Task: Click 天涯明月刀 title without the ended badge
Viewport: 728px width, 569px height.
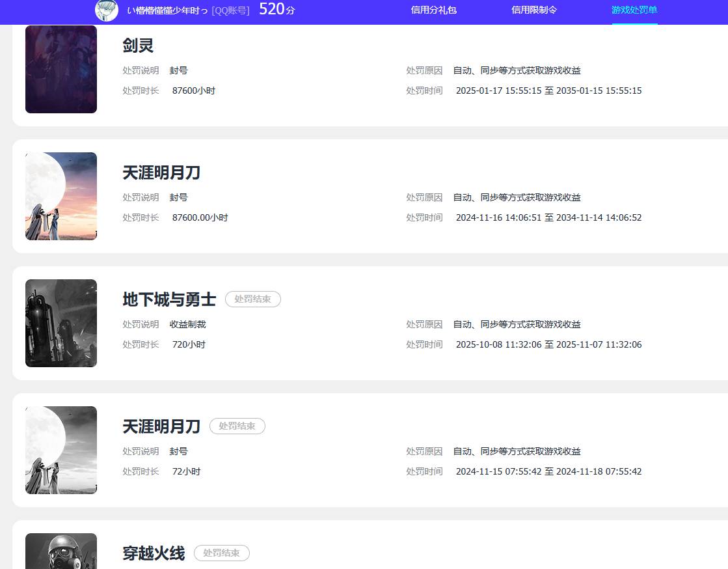Action: pyautogui.click(x=161, y=173)
